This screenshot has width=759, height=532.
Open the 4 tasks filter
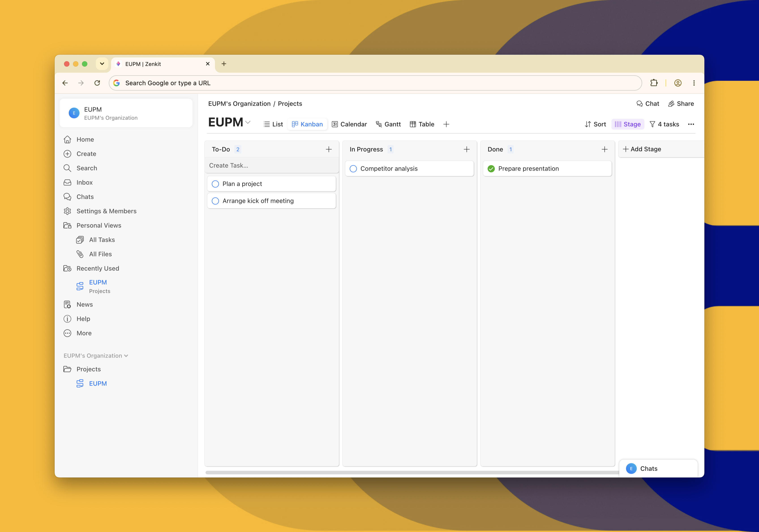664,124
